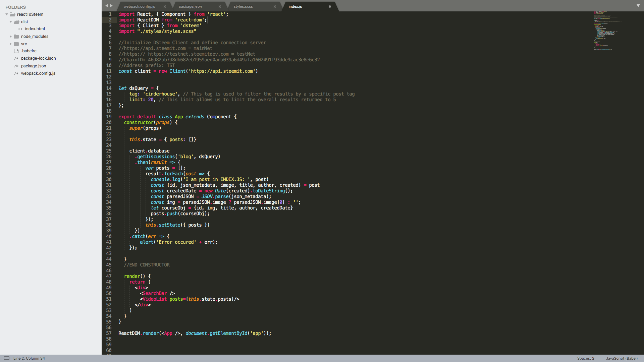Collapse the reactToSteem folder

[7, 14]
